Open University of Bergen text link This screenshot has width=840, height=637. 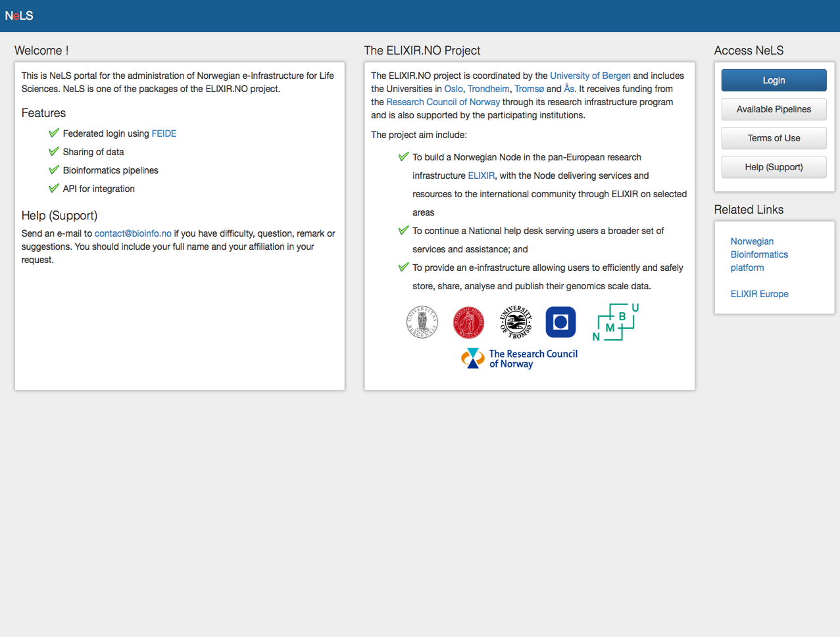pyautogui.click(x=590, y=76)
